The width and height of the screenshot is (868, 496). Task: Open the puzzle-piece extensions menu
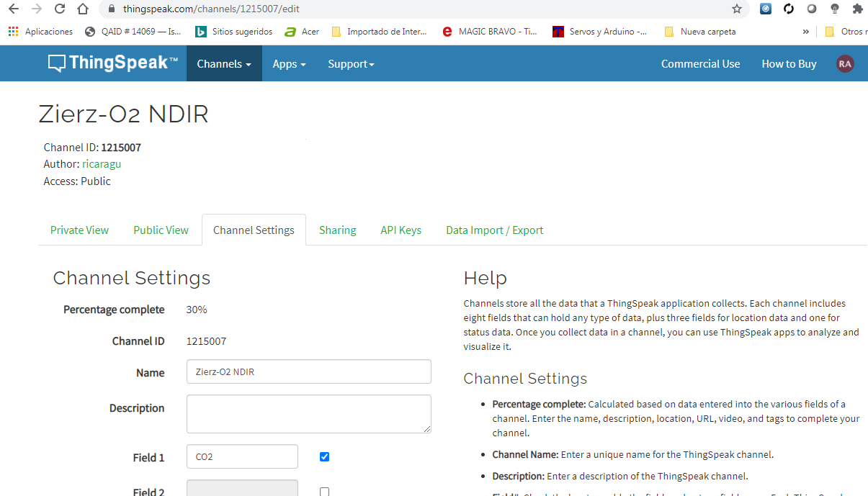point(857,9)
